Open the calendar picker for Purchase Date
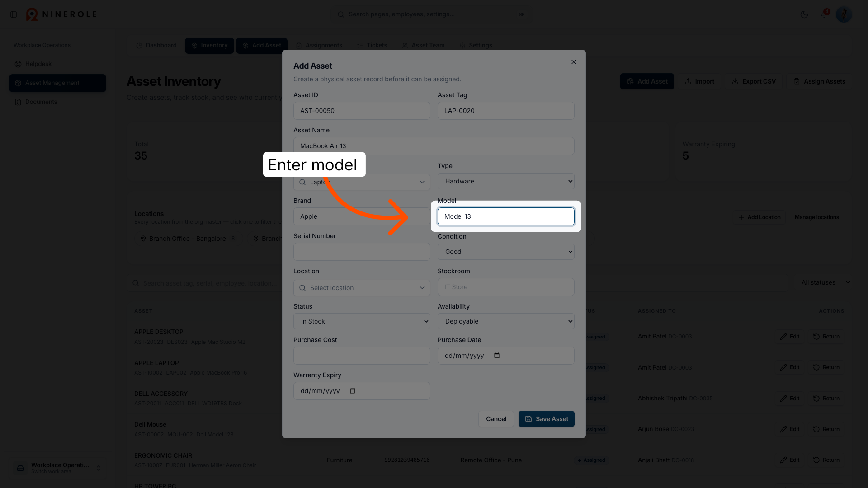This screenshot has width=868, height=488. point(497,356)
